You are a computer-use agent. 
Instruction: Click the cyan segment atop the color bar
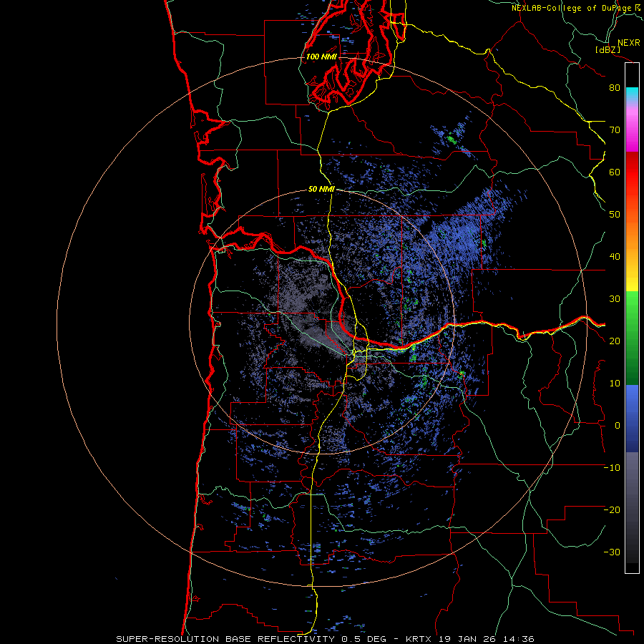632,94
